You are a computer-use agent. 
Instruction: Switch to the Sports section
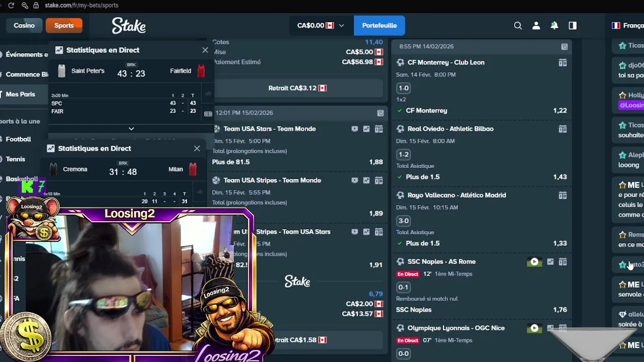(64, 25)
